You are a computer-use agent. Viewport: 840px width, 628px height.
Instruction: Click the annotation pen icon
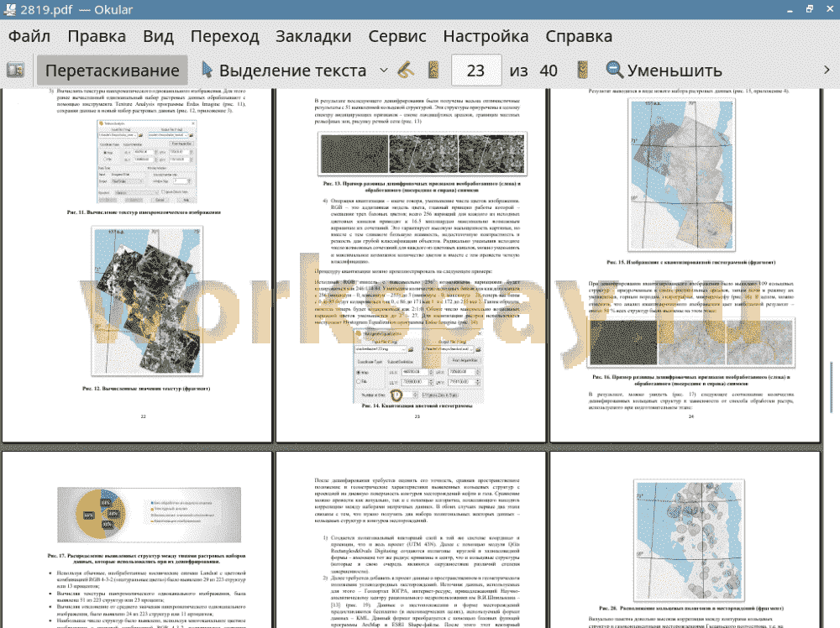coord(406,71)
